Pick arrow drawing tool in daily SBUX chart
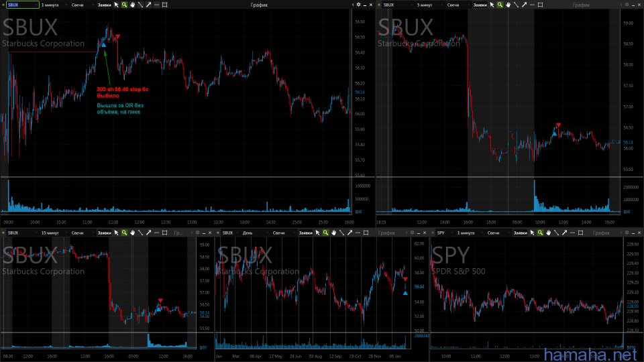The height and width of the screenshot is (362, 644). point(350,233)
